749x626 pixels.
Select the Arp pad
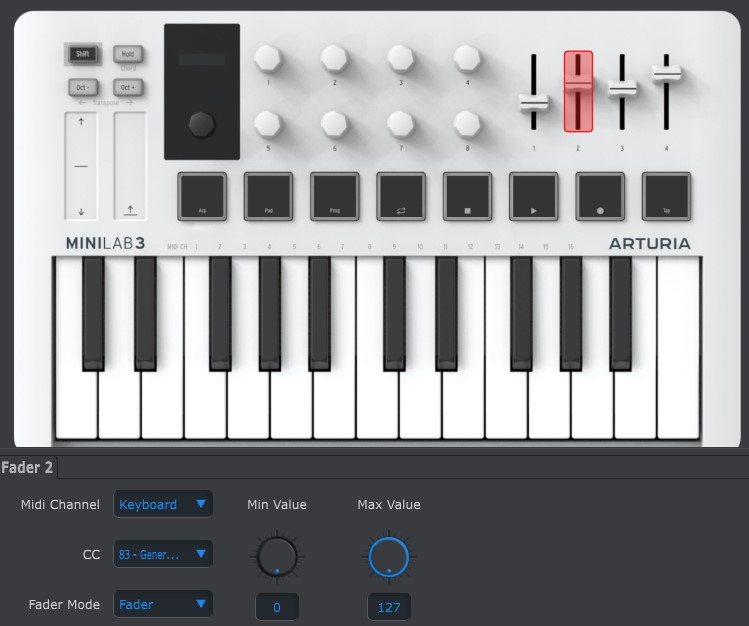click(x=202, y=196)
